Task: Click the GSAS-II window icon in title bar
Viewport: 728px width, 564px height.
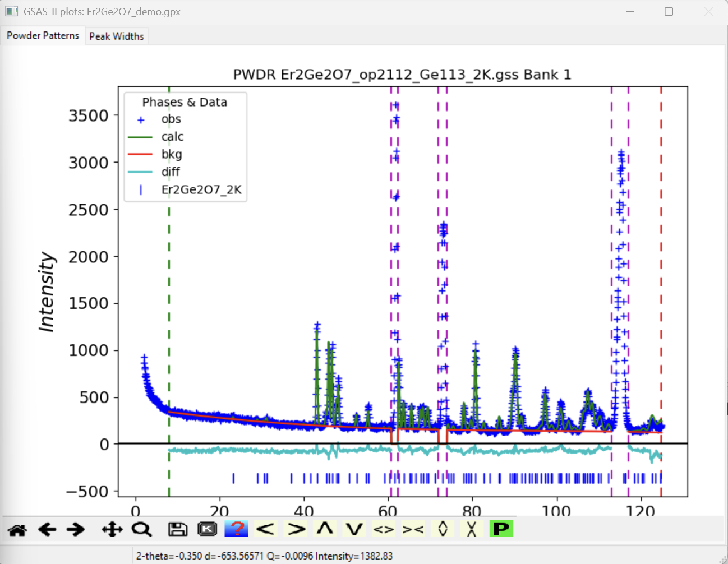Action: click(x=11, y=11)
